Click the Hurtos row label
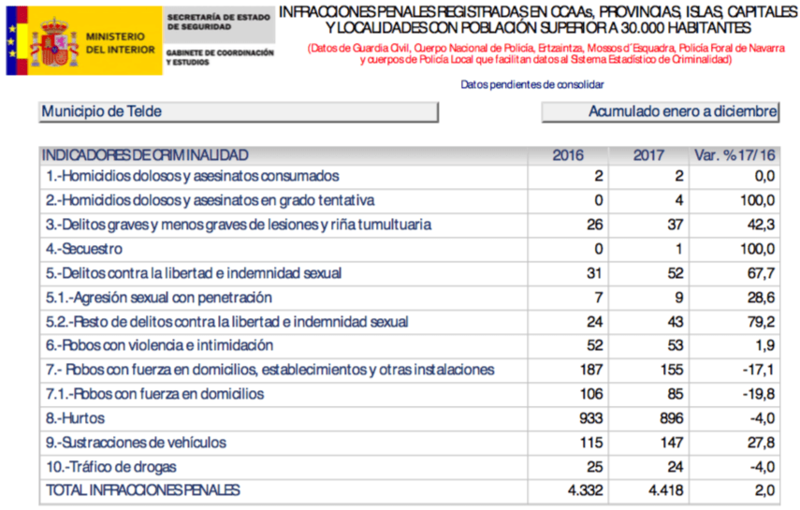800x510 pixels. pyautogui.click(x=75, y=418)
